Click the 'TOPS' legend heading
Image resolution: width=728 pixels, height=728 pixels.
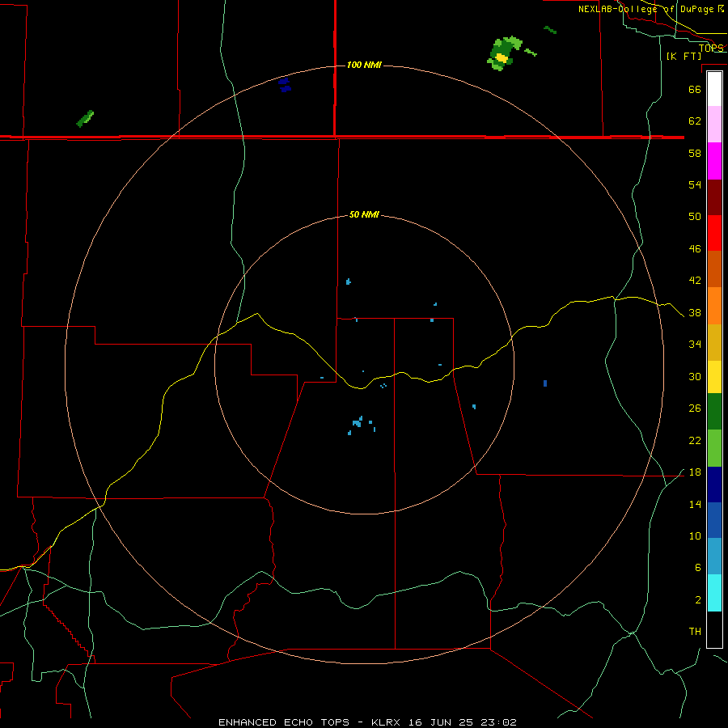(711, 48)
